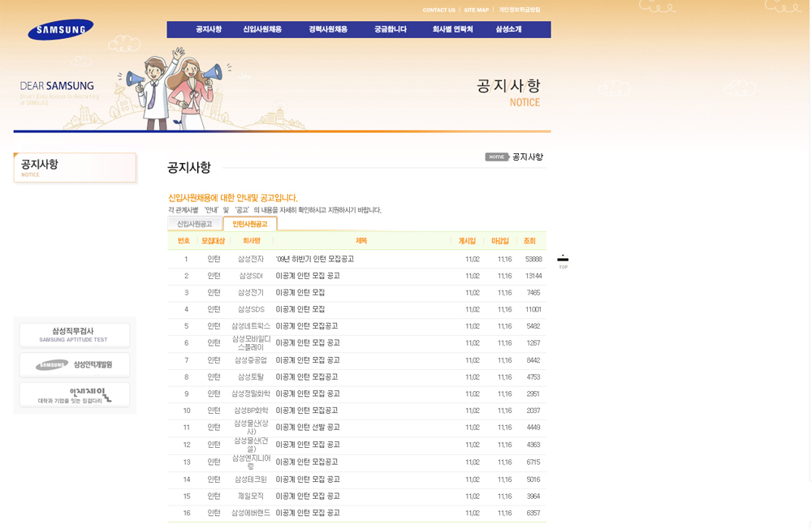Screen dimensions: 812x529
Task: Click the Dear Samsung logo text
Action: point(57,86)
